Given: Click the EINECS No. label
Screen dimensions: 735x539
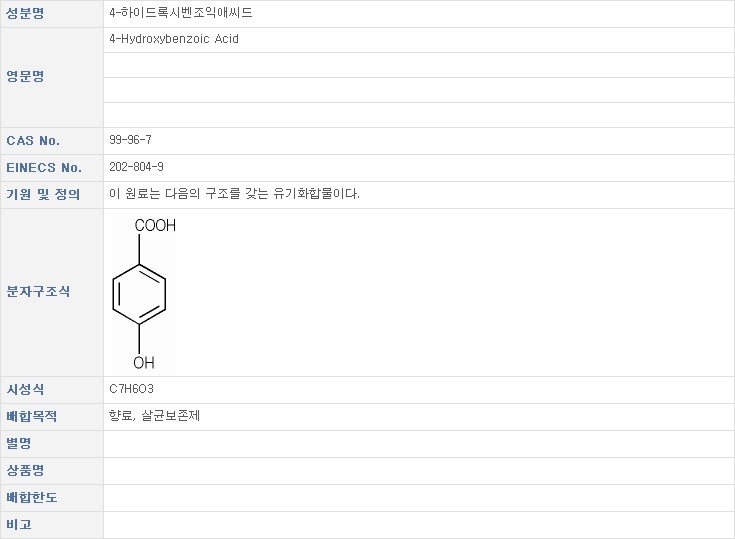Looking at the screenshot, I should (x=44, y=168).
